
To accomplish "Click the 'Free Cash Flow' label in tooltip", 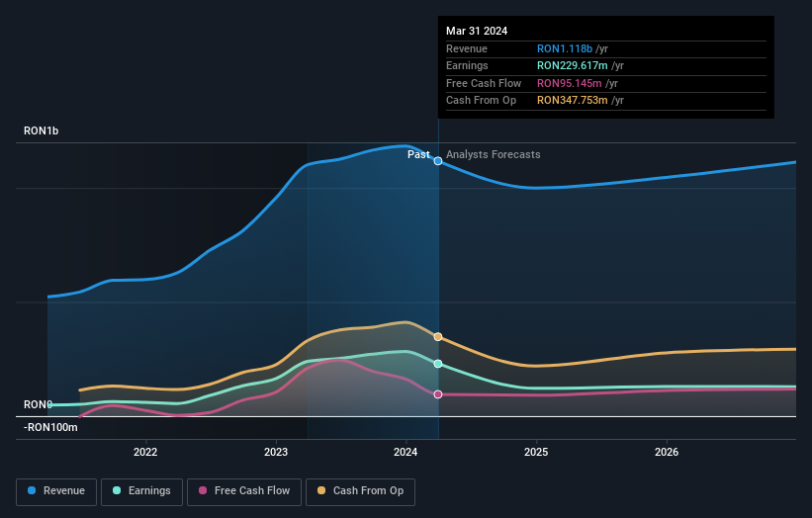I will coord(484,83).
